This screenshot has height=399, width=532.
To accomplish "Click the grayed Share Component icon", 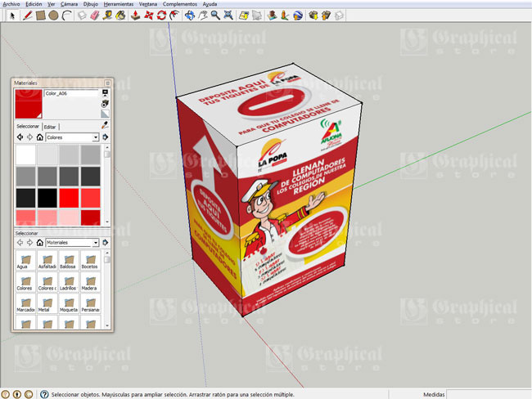I will [339, 16].
